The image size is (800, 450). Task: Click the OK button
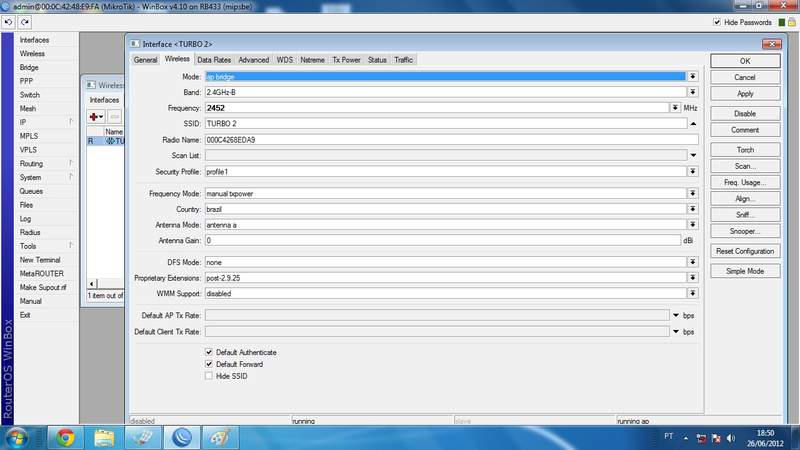[745, 61]
